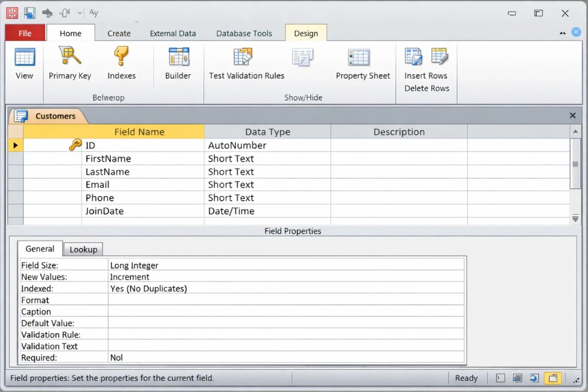Click the Help icon near ribbon corner
The height and width of the screenshot is (392, 588).
[576, 32]
